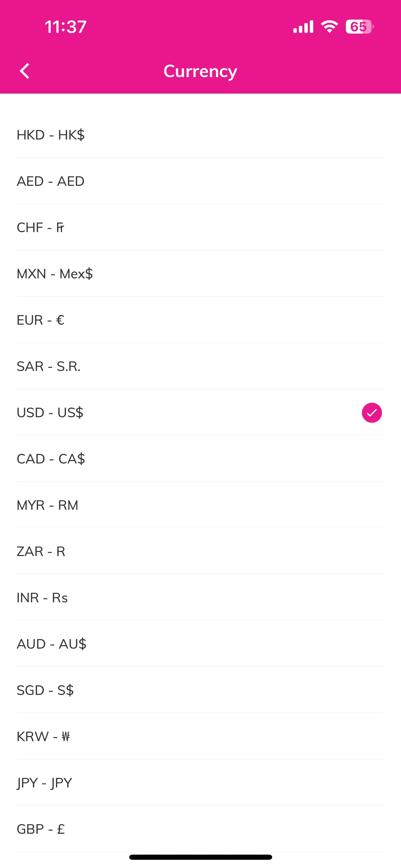The width and height of the screenshot is (401, 868).
Task: Tap the pink checkmark beside USD
Action: tap(372, 413)
